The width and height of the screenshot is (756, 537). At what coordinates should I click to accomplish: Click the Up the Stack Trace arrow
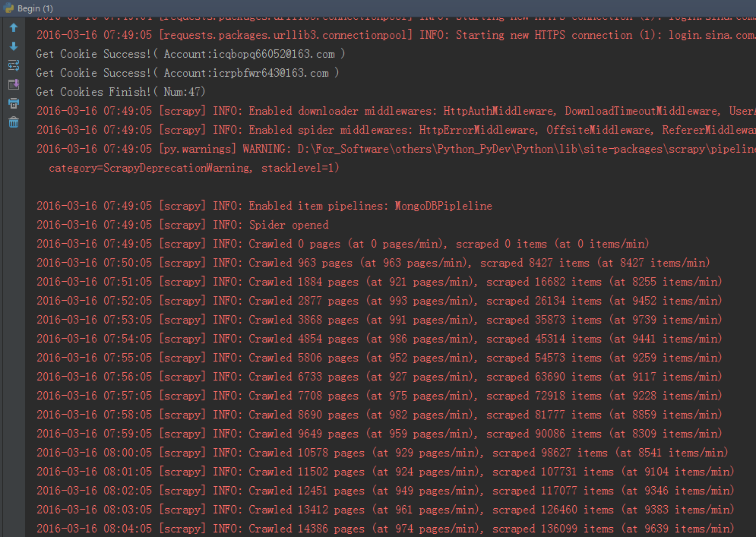tap(14, 27)
